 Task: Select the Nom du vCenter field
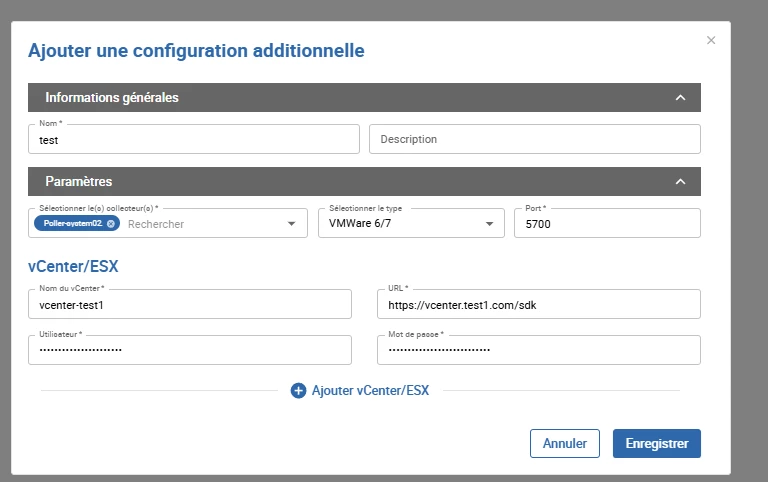(x=190, y=304)
